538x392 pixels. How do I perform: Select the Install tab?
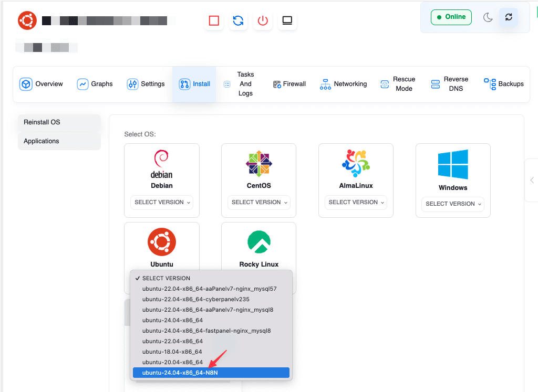[194, 84]
